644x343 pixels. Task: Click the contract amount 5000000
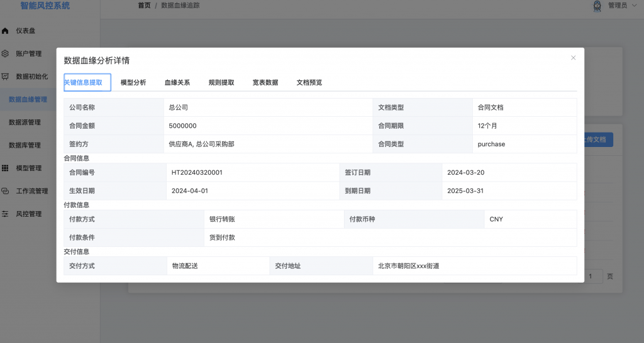coord(183,126)
